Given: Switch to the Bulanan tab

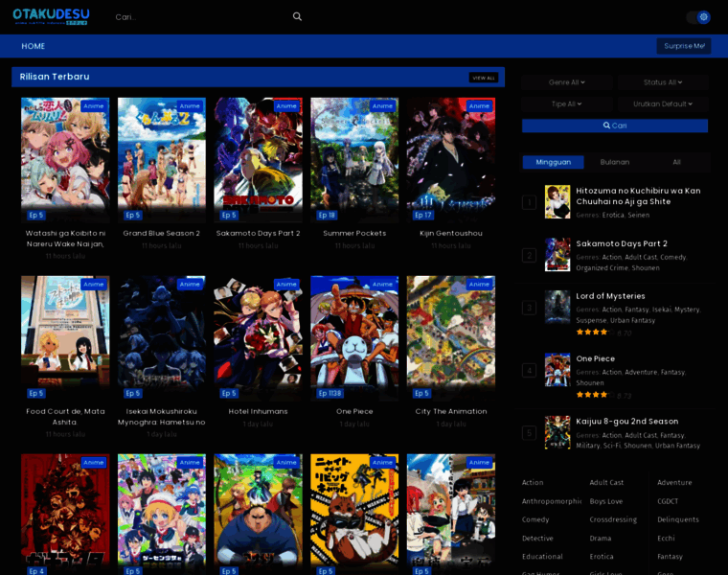Looking at the screenshot, I should click(615, 162).
